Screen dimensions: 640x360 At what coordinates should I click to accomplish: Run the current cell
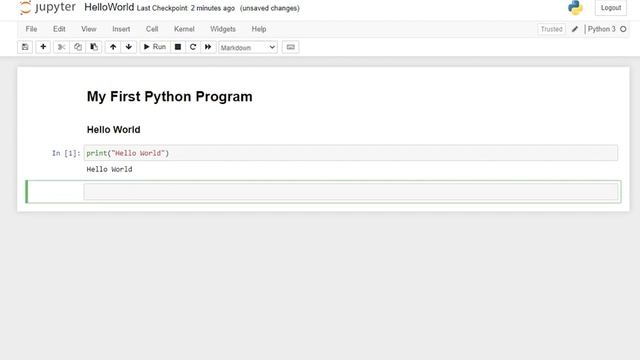tap(155, 47)
